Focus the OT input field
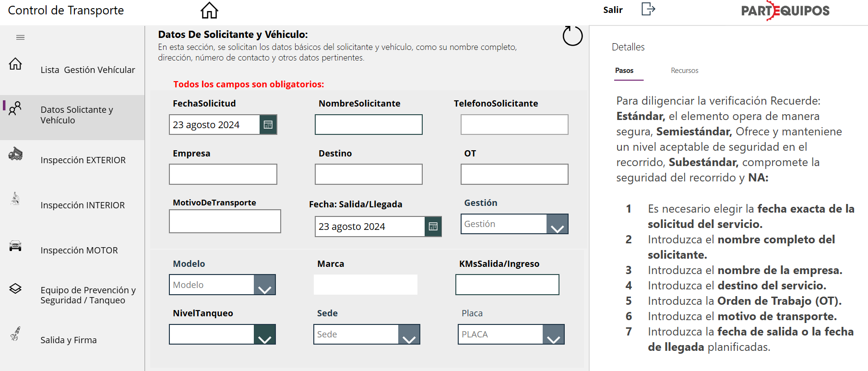The width and height of the screenshot is (868, 371). [514, 174]
